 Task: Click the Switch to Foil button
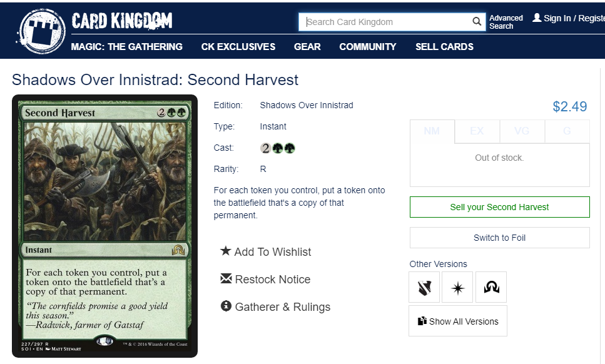[500, 238]
